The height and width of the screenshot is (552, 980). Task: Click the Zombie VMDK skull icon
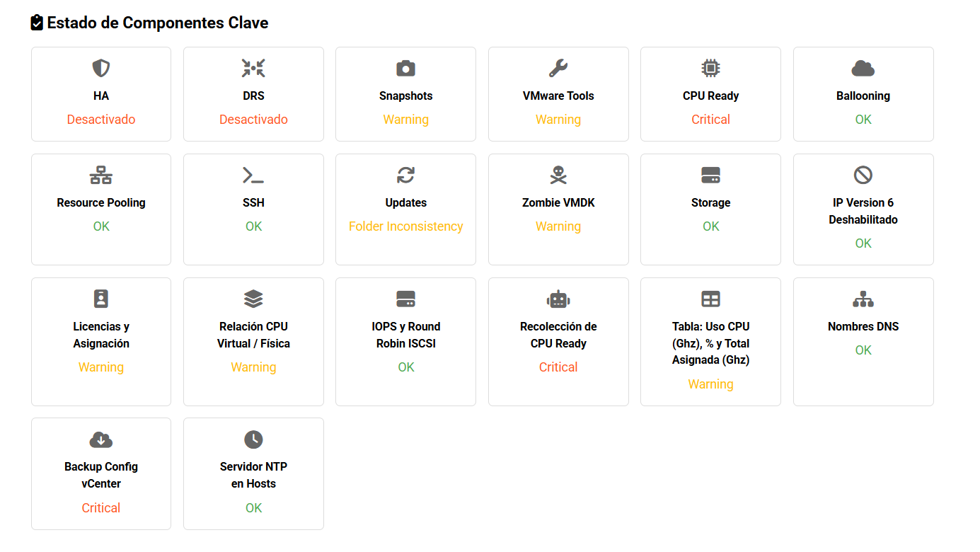[558, 176]
